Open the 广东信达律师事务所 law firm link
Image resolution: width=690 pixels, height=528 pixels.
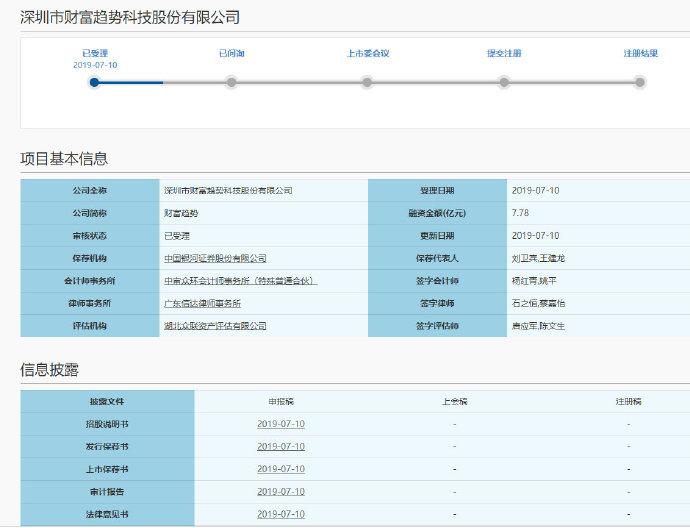tap(202, 304)
